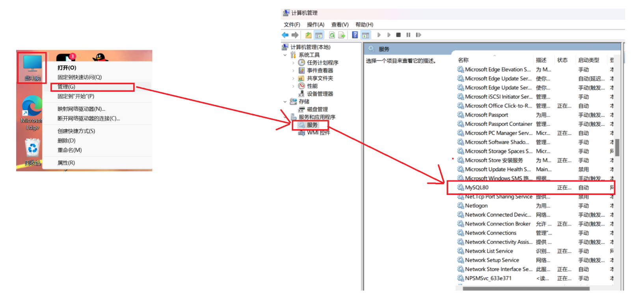Collapse the 系统工具 tree node
This screenshot has width=644, height=306.
pos(285,55)
